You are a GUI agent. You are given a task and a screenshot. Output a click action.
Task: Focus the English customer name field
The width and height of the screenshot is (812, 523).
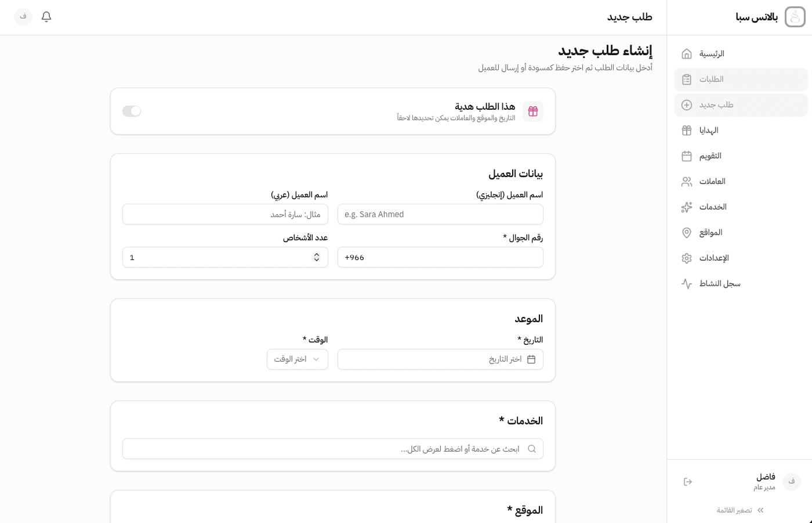440,214
